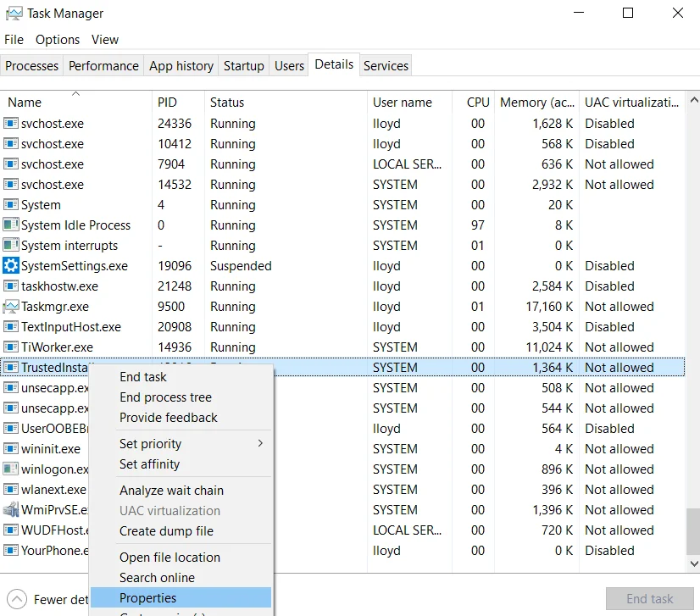Switch to the Processes tab
700x616 pixels.
click(x=31, y=65)
